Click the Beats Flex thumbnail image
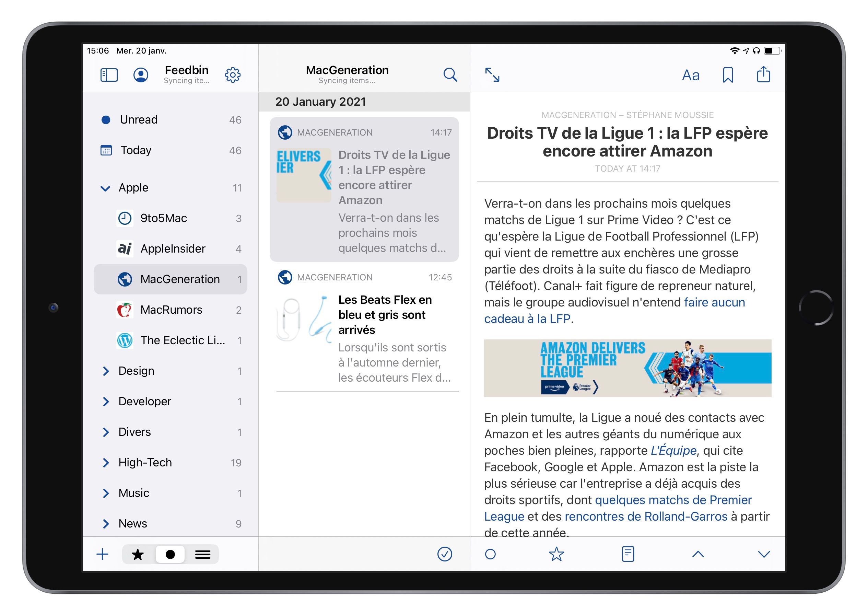This screenshot has height=615, width=868. (x=304, y=320)
